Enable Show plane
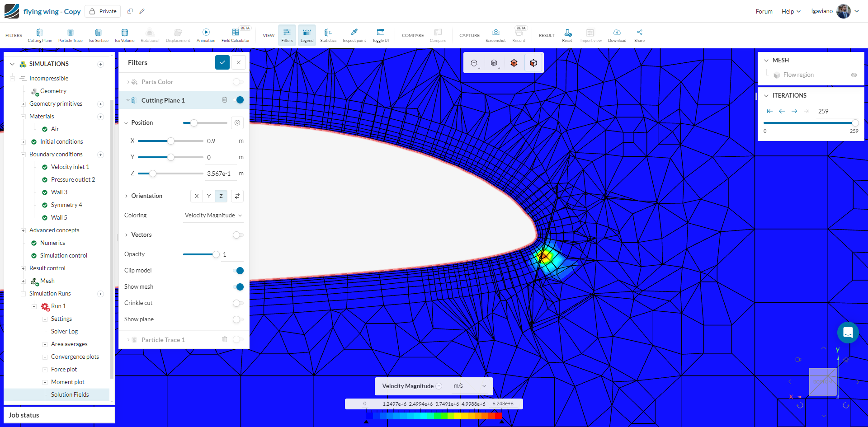868x427 pixels. (238, 319)
